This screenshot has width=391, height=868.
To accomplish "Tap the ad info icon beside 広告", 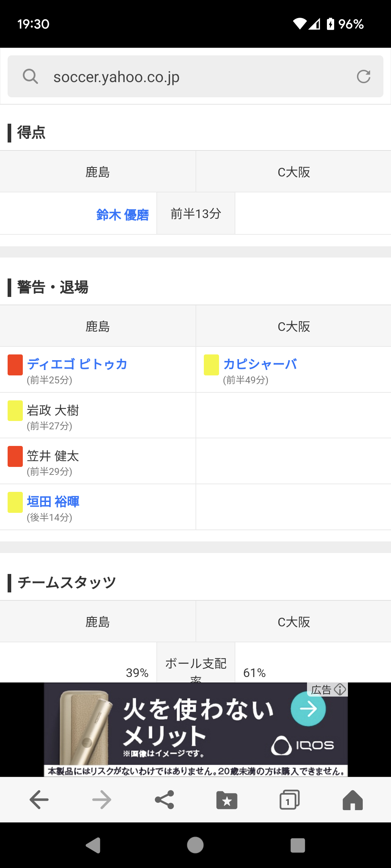I will (340, 689).
